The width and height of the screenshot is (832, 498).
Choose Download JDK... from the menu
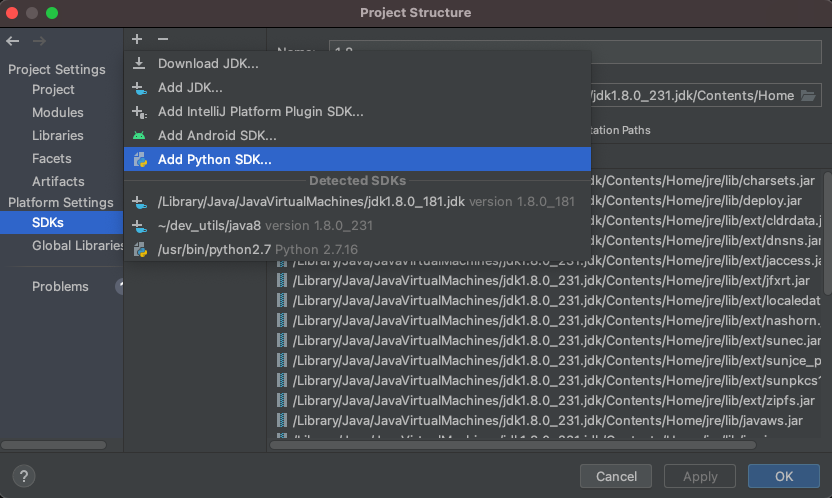point(357,63)
